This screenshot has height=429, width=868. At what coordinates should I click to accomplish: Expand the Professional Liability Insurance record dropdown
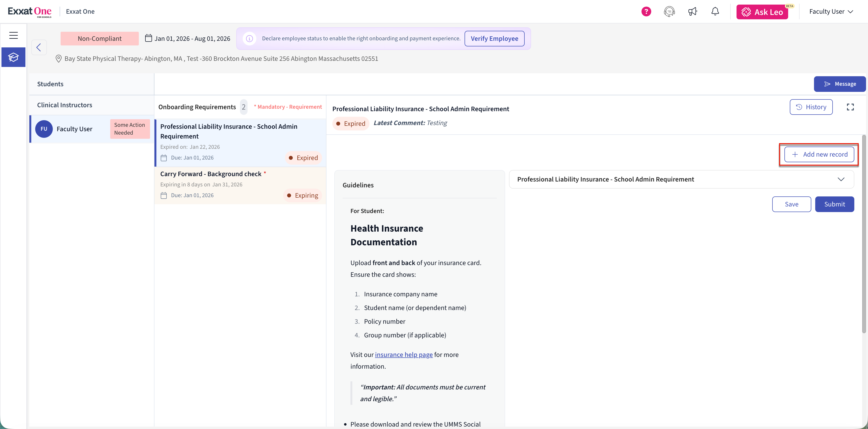[x=841, y=179]
